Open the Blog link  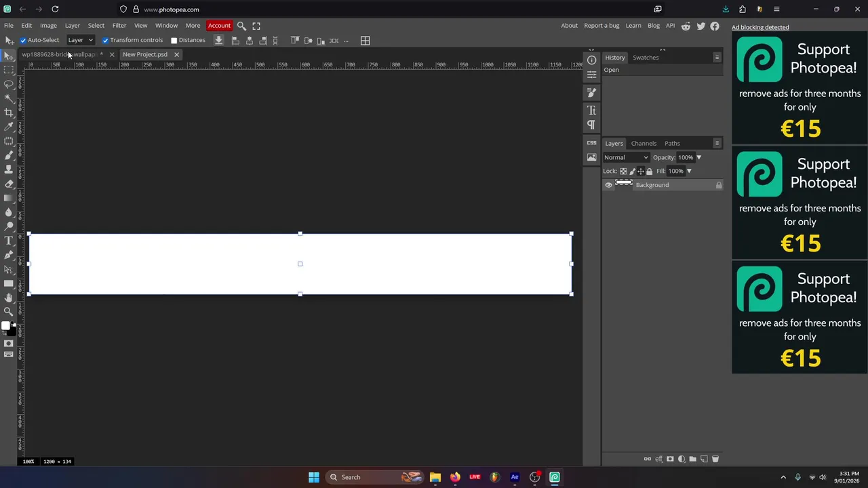tap(654, 26)
